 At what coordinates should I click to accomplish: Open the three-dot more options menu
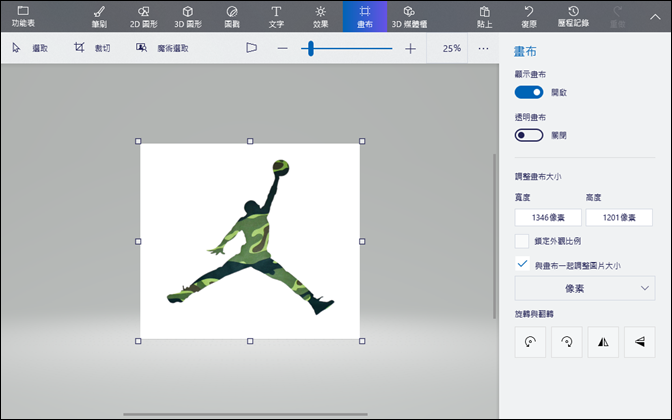click(x=483, y=48)
